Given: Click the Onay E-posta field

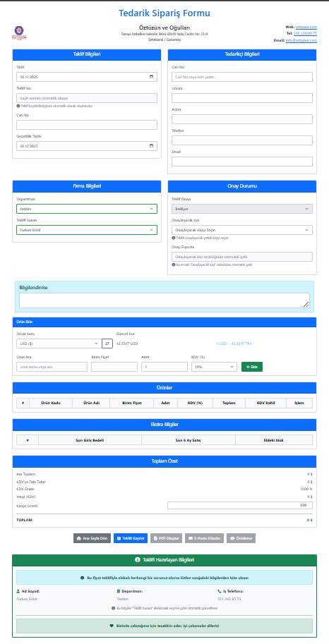Looking at the screenshot, I should [x=242, y=257].
